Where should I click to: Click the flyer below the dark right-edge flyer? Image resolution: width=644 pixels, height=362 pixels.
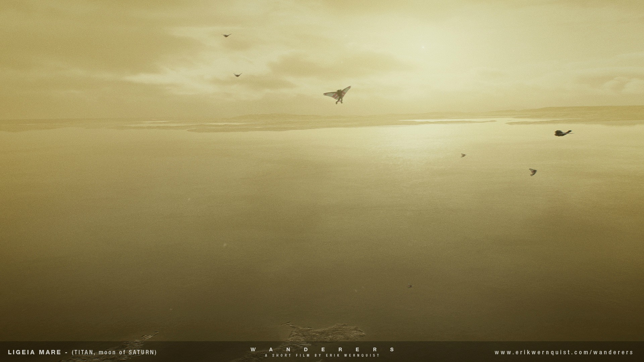tap(533, 172)
